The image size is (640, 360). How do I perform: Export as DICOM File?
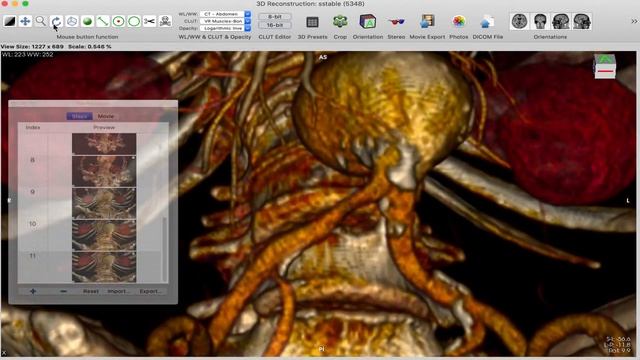(x=487, y=22)
